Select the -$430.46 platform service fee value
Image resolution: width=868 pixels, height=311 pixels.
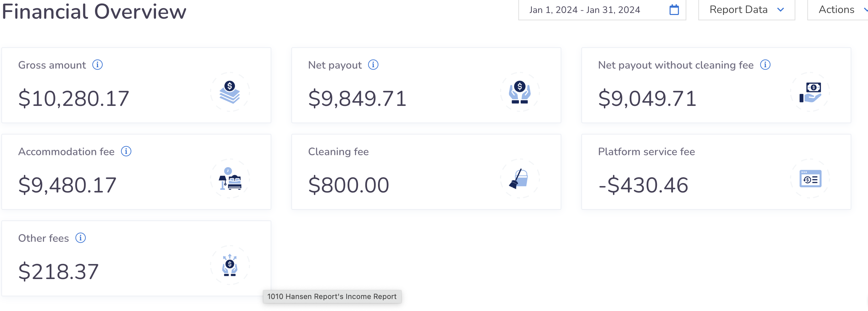pos(643,185)
